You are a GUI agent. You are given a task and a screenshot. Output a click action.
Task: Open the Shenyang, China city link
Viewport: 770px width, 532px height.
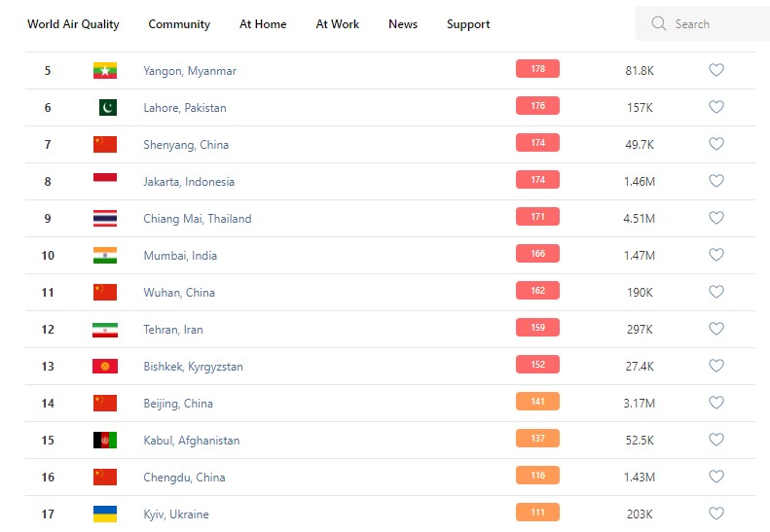coord(186,145)
